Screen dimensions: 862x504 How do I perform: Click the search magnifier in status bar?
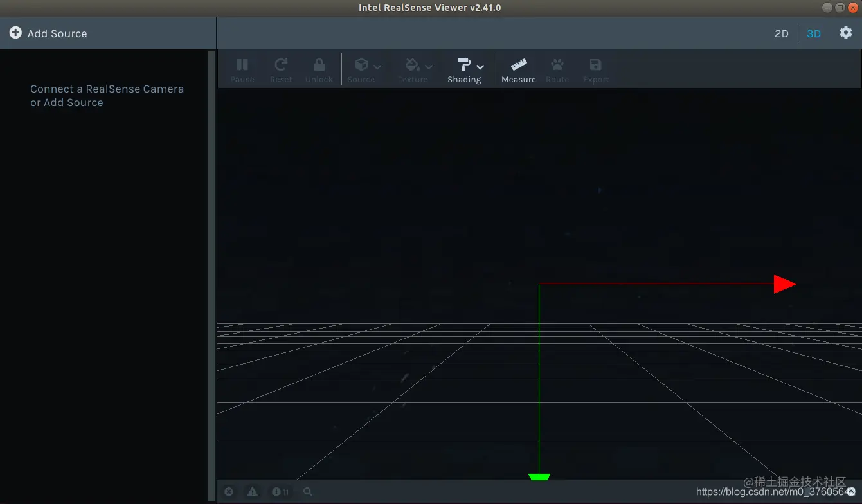[308, 492]
